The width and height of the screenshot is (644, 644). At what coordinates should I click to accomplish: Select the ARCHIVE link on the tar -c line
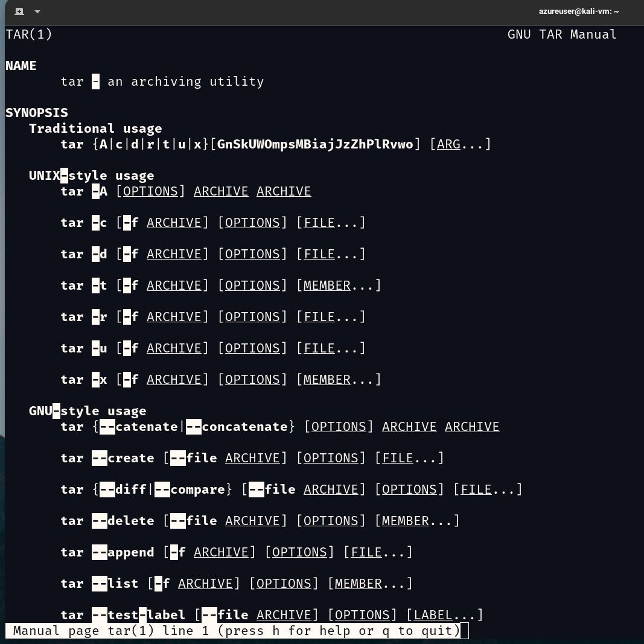pyautogui.click(x=174, y=222)
